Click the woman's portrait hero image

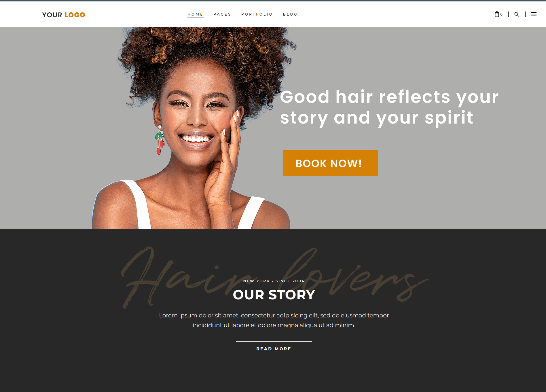tap(193, 128)
